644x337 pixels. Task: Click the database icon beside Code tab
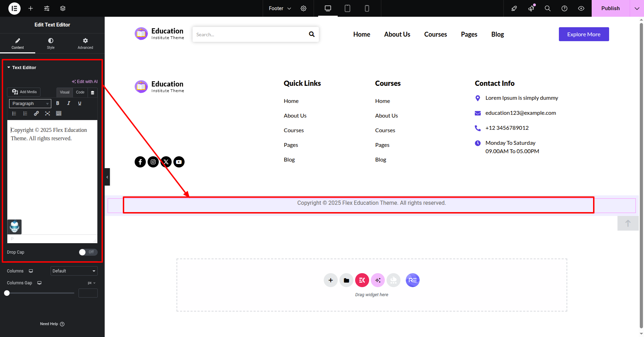pyautogui.click(x=92, y=92)
